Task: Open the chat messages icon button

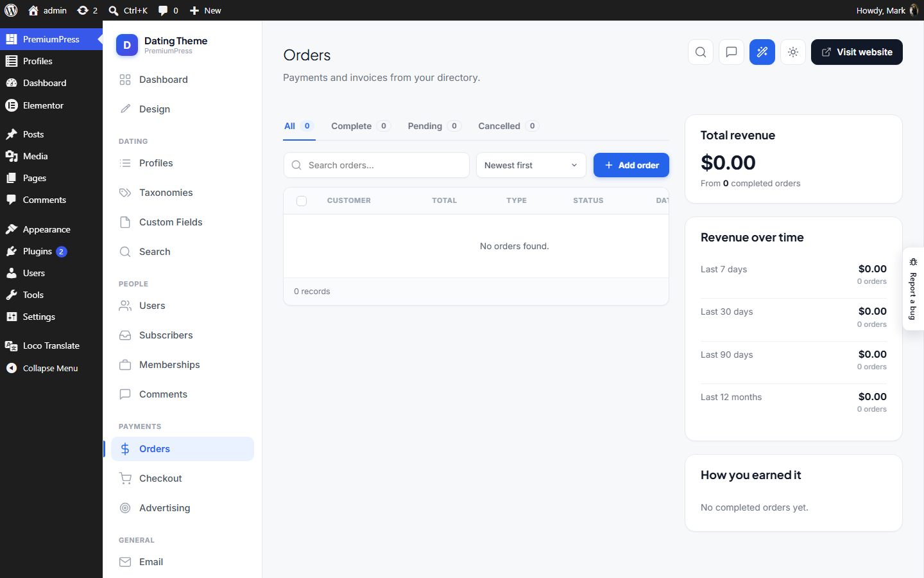Action: tap(732, 52)
